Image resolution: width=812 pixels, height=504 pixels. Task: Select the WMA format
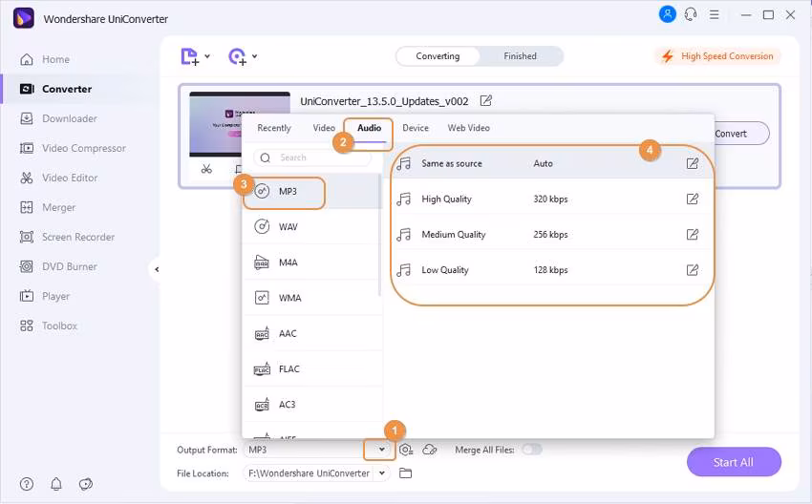coord(312,298)
